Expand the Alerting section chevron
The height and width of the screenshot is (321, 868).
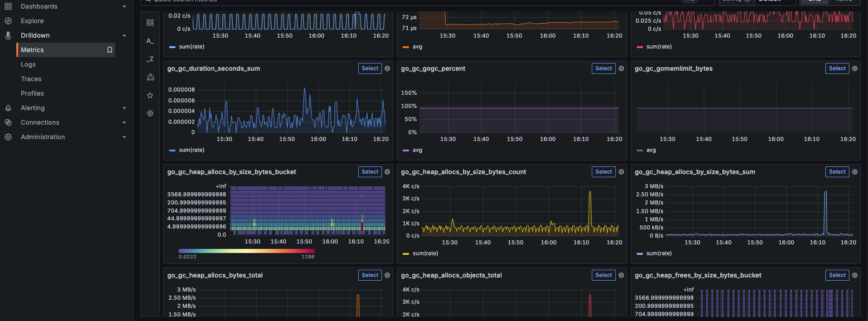(x=124, y=108)
